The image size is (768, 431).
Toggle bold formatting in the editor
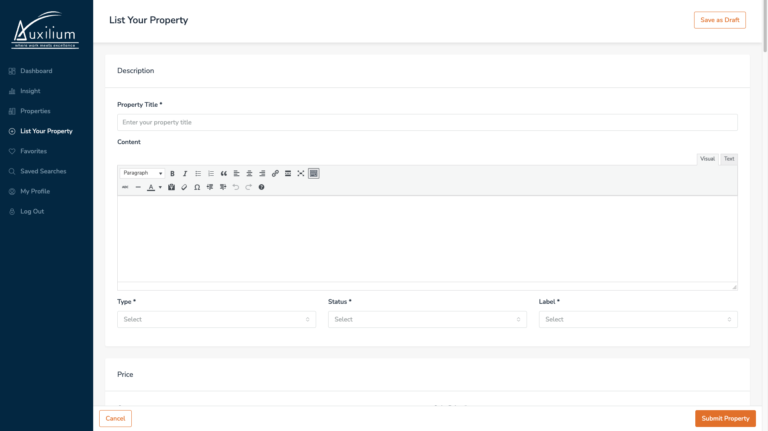pos(172,173)
